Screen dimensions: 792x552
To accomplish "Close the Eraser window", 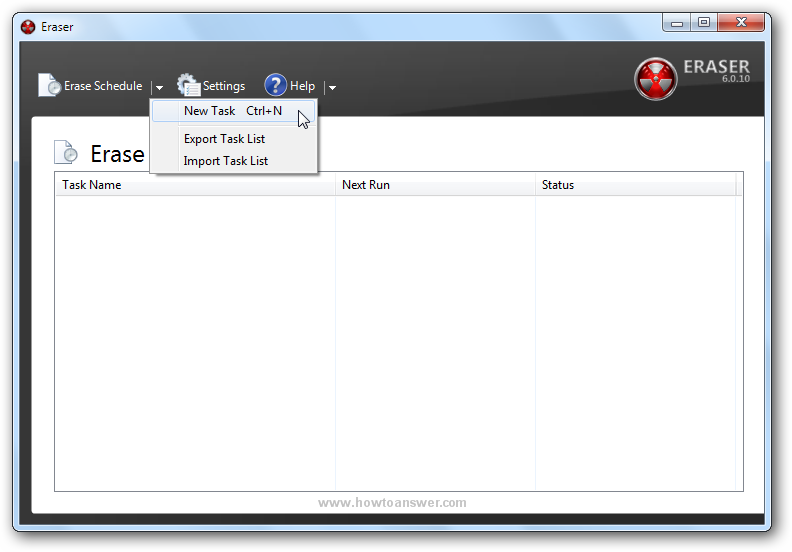I will (x=740, y=23).
